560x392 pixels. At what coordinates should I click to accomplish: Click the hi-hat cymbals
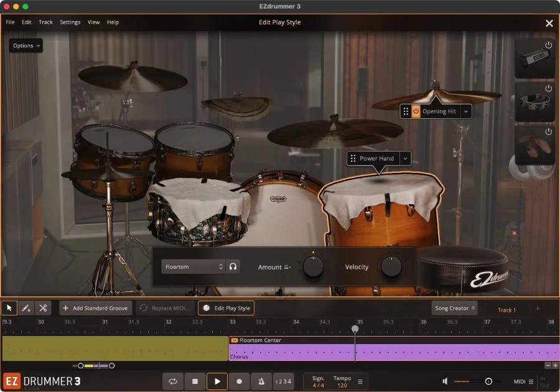coord(107,174)
